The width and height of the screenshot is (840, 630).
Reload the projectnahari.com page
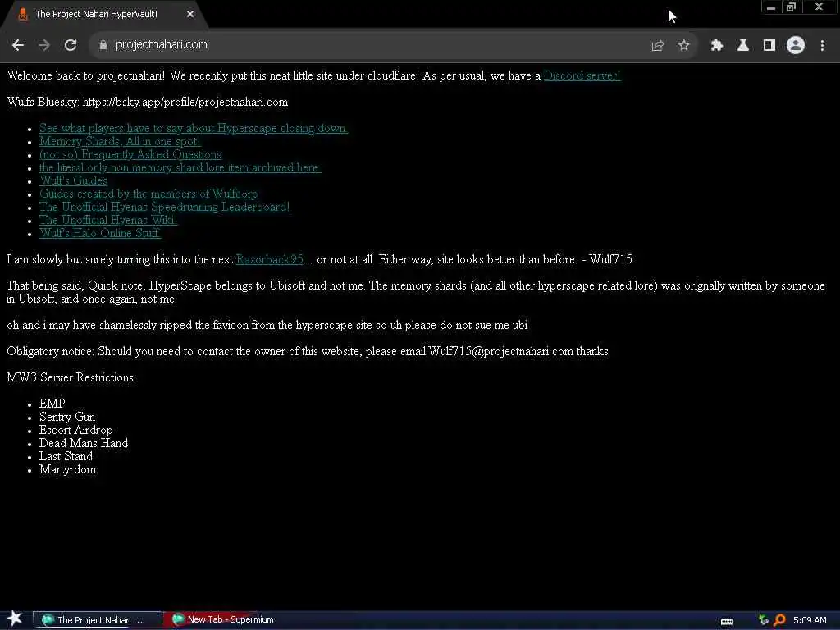[71, 45]
